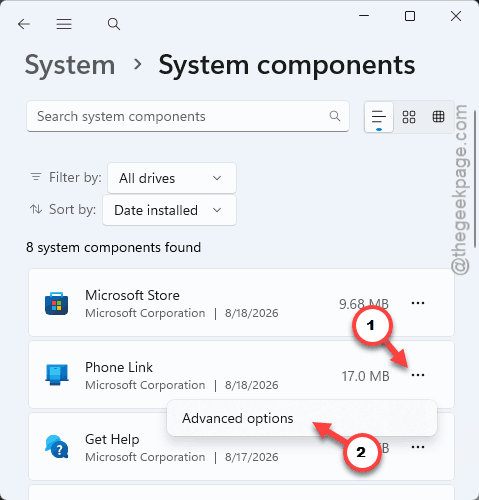Focus the Search system components field
The image size is (479, 500).
point(188,116)
